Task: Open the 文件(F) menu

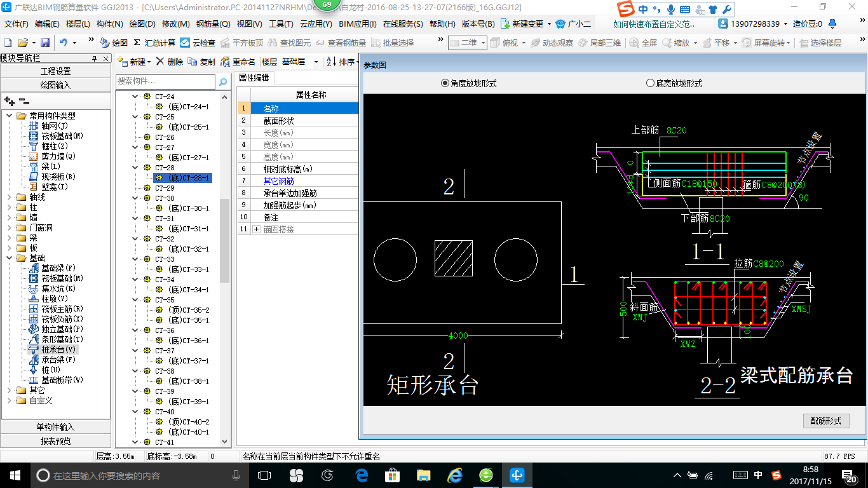Action: pos(17,24)
